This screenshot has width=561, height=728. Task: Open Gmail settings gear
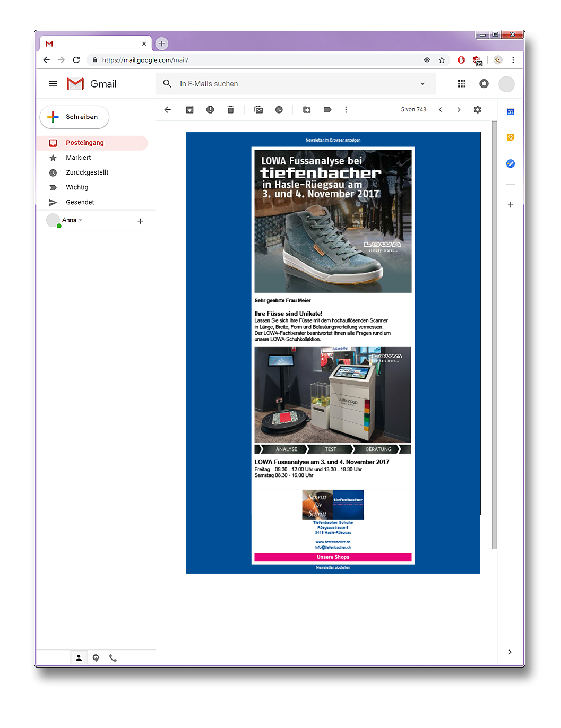(x=478, y=110)
